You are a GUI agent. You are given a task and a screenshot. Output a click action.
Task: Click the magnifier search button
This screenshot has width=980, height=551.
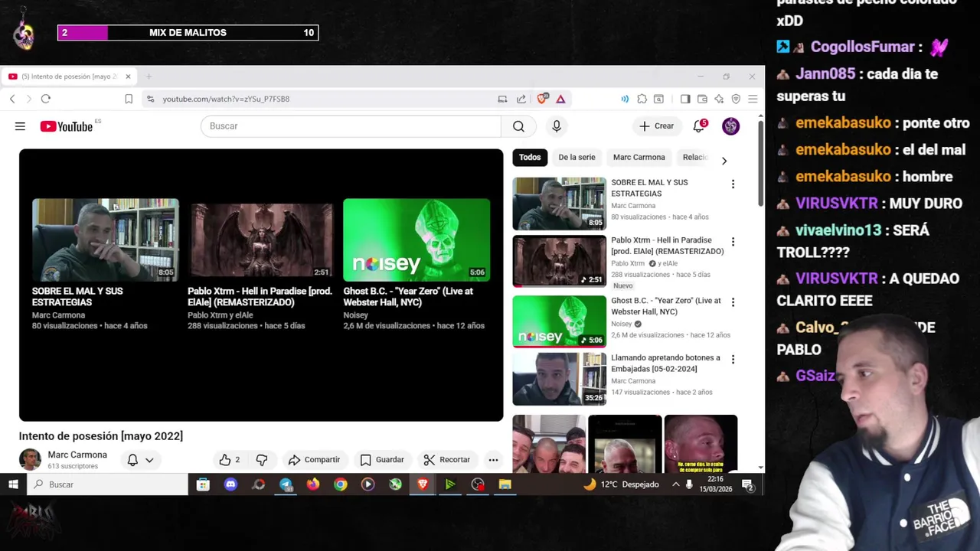point(518,126)
